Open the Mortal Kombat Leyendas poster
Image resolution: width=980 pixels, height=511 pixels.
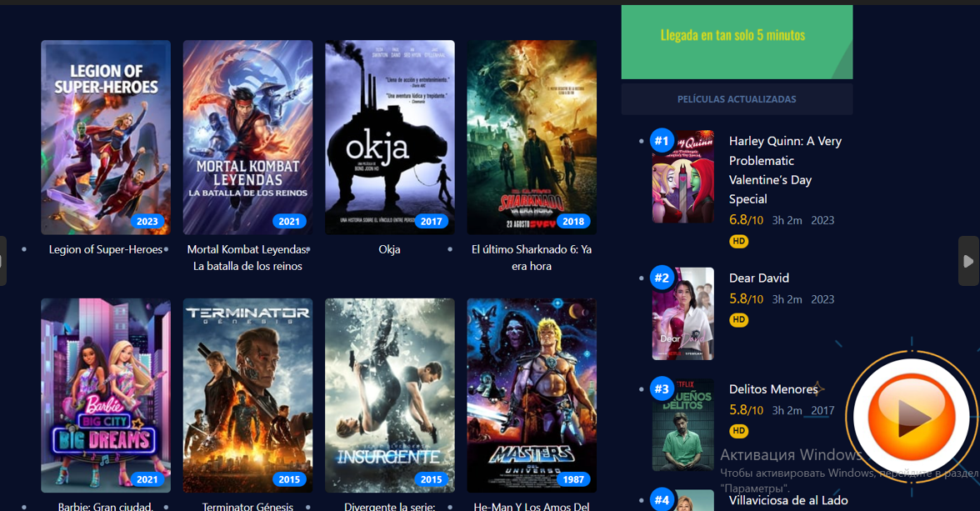point(247,138)
